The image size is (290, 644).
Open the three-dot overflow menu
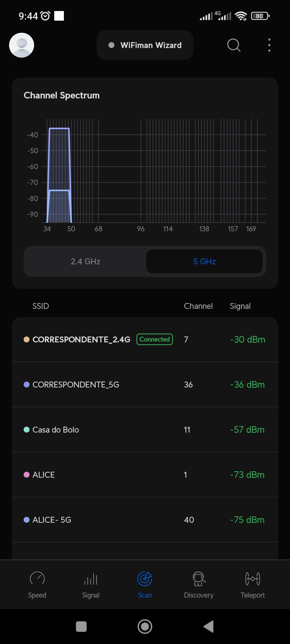point(269,45)
